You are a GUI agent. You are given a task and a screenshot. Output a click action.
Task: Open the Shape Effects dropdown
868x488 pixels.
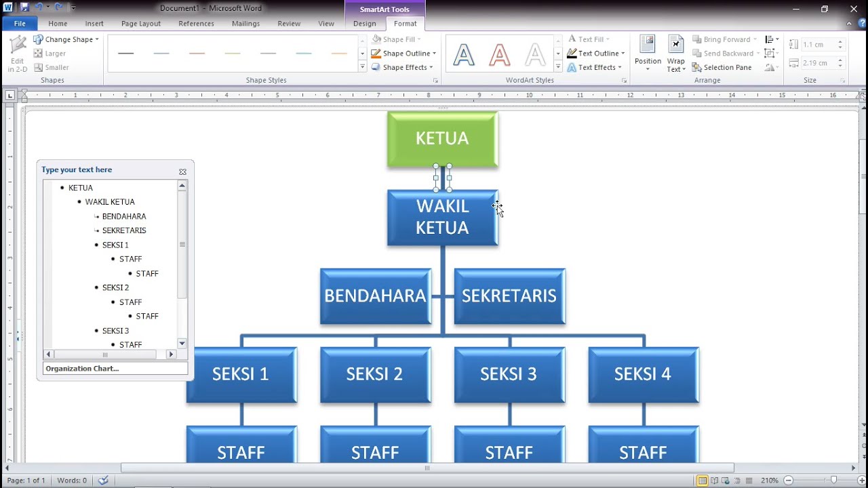click(x=402, y=67)
